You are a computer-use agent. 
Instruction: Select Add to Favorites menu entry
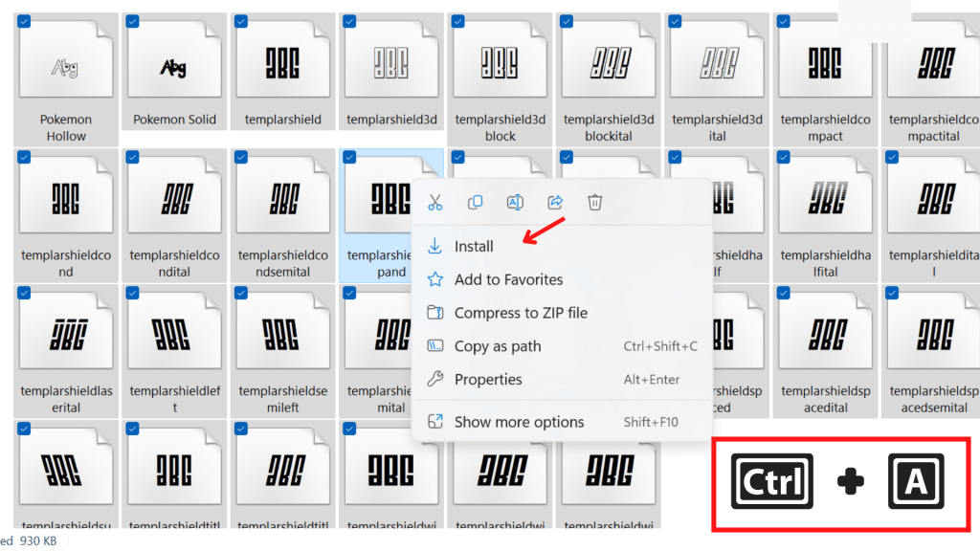[562, 279]
